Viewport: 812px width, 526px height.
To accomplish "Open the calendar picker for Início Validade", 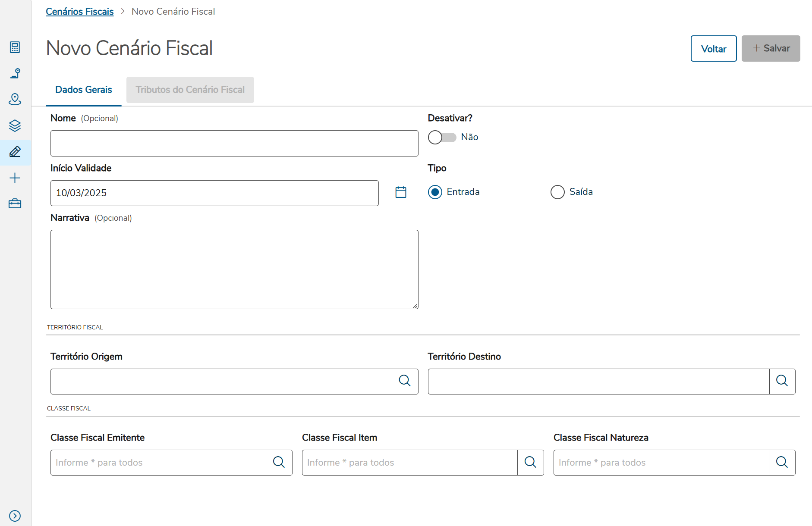I will click(x=401, y=192).
